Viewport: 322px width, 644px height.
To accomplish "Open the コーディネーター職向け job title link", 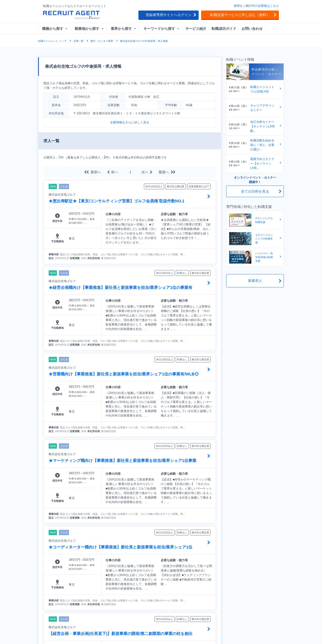I will click(120, 547).
